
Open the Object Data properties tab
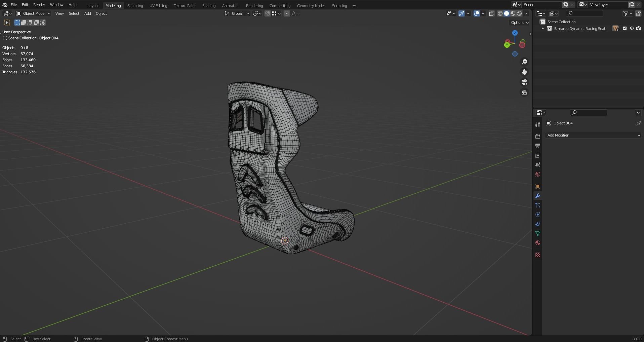click(x=538, y=233)
